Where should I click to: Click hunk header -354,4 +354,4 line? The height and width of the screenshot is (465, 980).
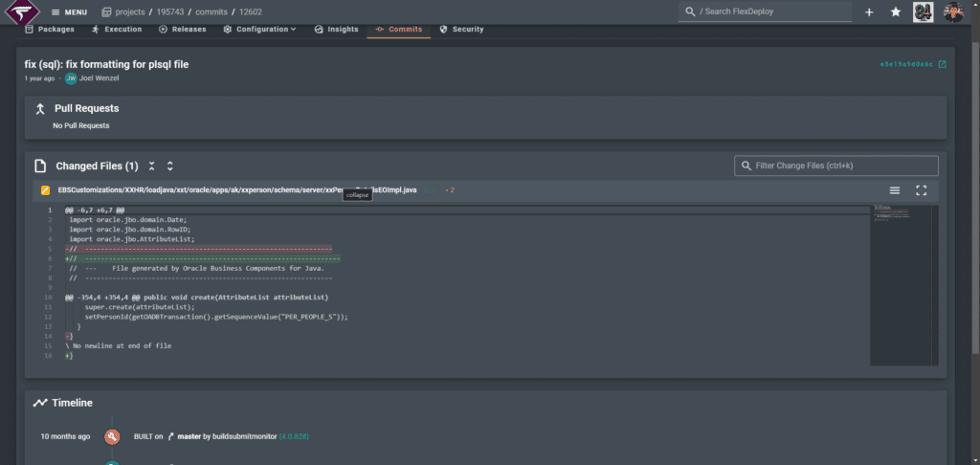point(197,297)
